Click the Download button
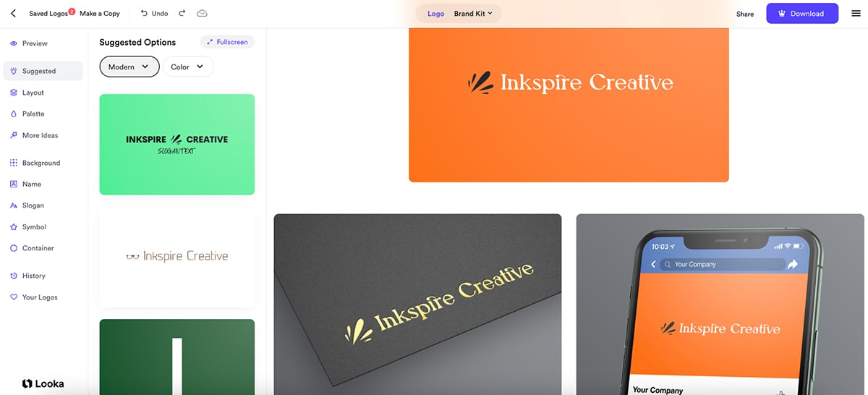The width and height of the screenshot is (868, 395). pyautogui.click(x=802, y=13)
